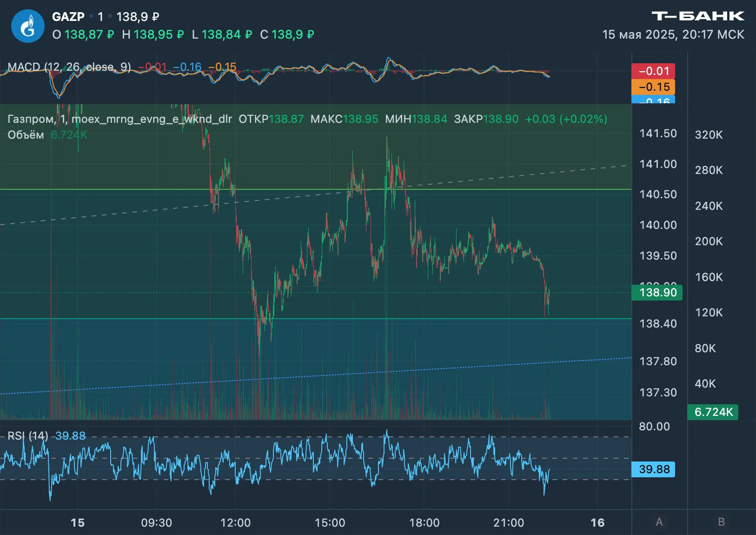Select the GAZP ticker symbol
Viewport: 756px width, 535px height.
coord(68,17)
